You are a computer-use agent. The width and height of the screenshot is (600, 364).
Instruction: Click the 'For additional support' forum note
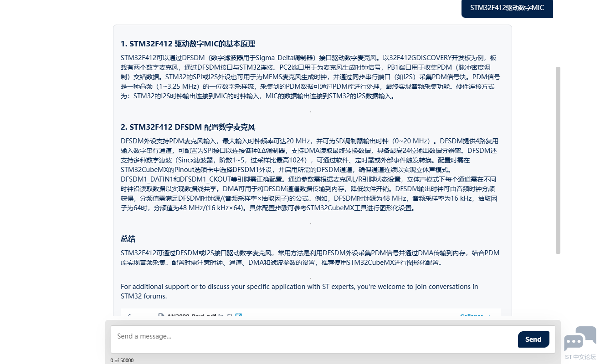click(299, 291)
